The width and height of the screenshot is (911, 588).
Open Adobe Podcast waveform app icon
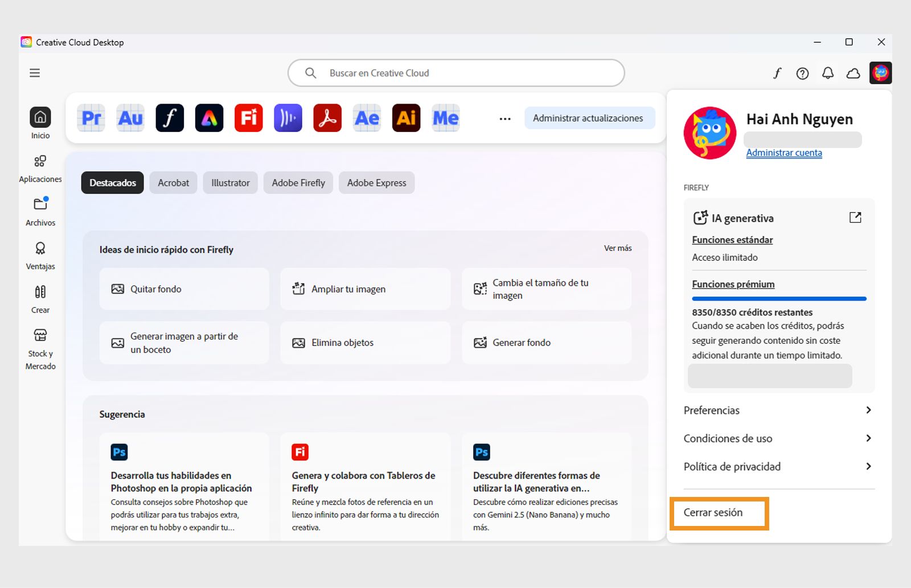pos(288,118)
